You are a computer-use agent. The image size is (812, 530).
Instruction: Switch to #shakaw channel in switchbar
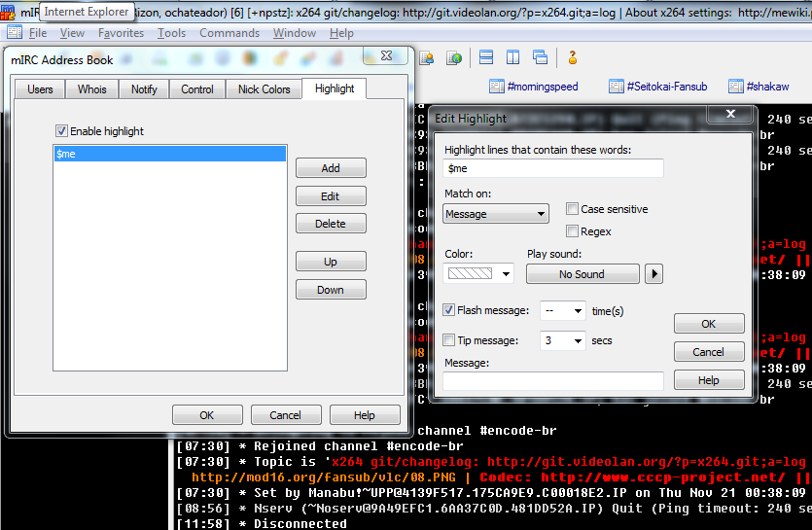759,87
